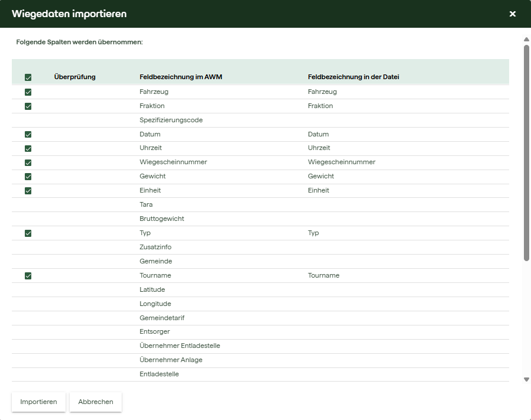Toggle the select-all checkbox in header
Image resolution: width=531 pixels, height=420 pixels.
[28, 77]
